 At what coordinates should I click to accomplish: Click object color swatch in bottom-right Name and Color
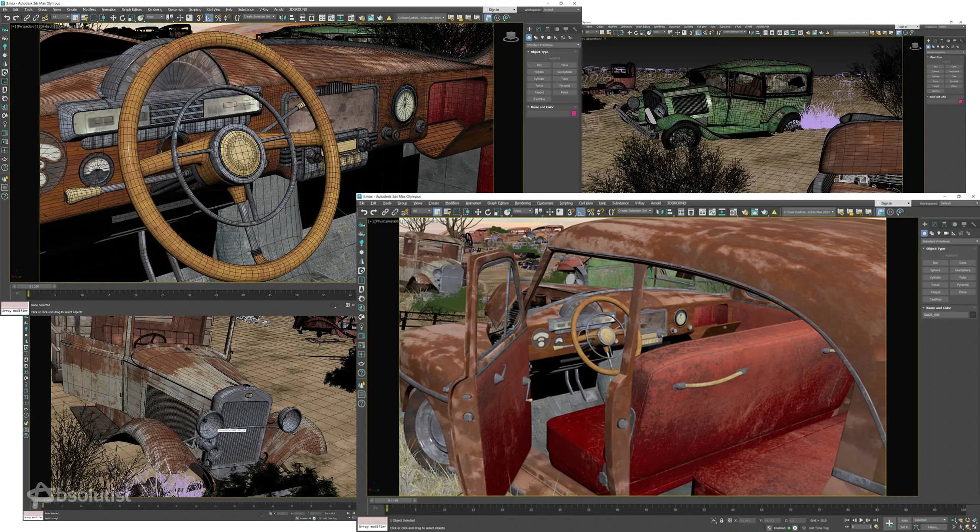(972, 315)
